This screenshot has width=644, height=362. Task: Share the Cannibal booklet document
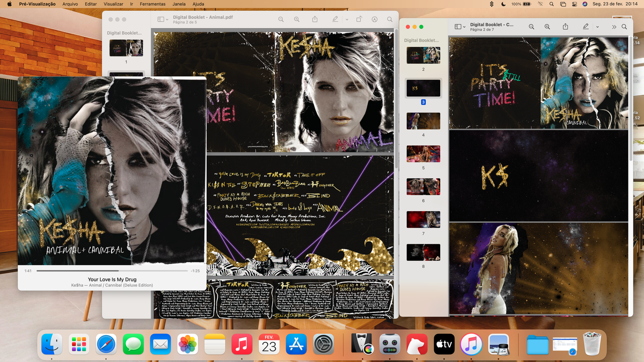(566, 27)
